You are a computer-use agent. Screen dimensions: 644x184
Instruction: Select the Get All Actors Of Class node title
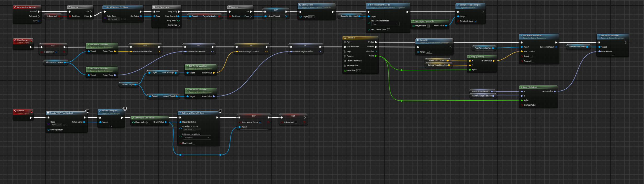pyautogui.click(x=117, y=7)
